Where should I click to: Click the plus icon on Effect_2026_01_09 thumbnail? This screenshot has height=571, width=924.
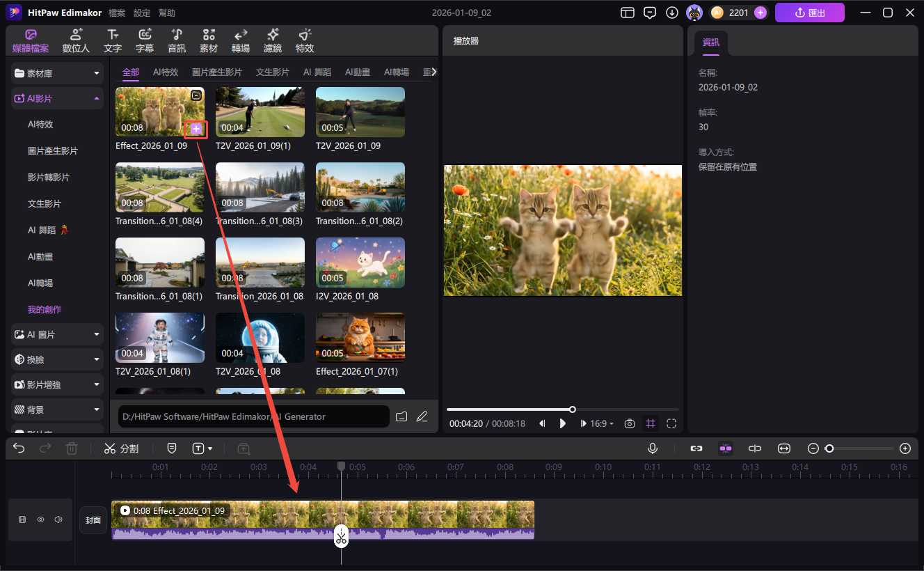point(196,128)
